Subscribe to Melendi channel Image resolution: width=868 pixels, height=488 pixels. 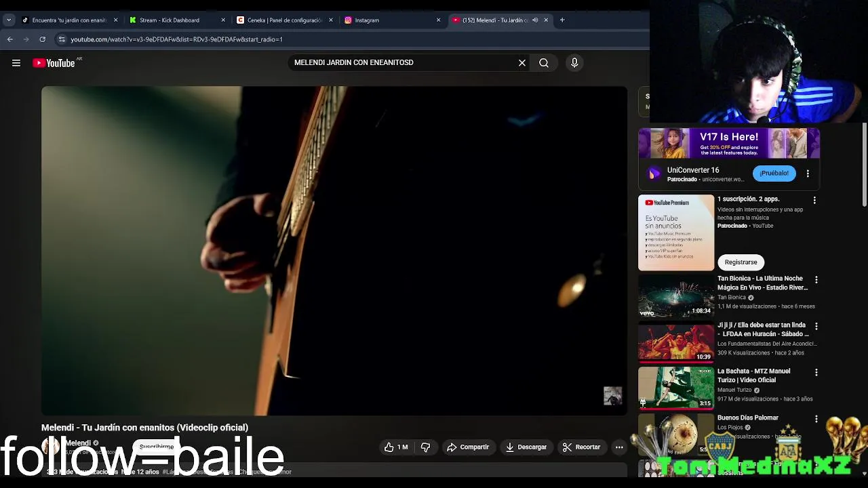tap(157, 447)
